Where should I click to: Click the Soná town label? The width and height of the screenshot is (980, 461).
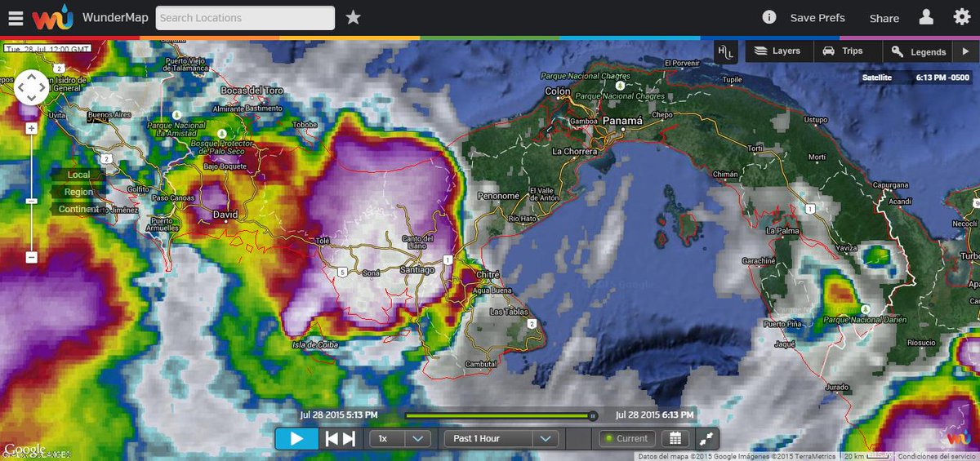click(372, 274)
